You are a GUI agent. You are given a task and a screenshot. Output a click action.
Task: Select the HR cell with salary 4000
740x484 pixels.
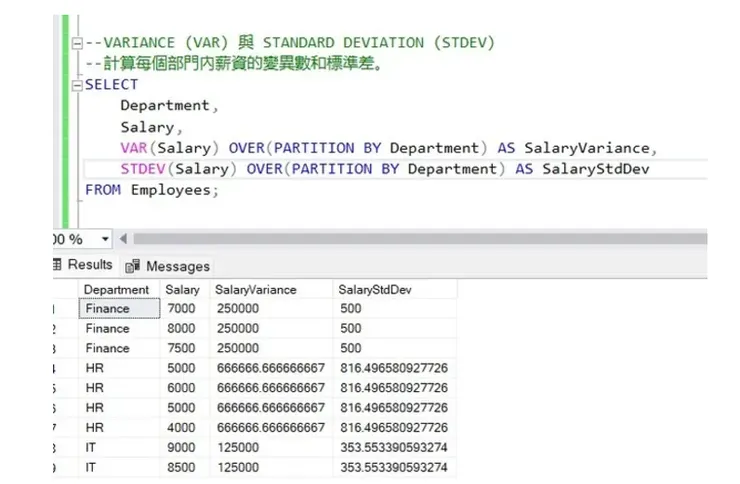[119, 427]
